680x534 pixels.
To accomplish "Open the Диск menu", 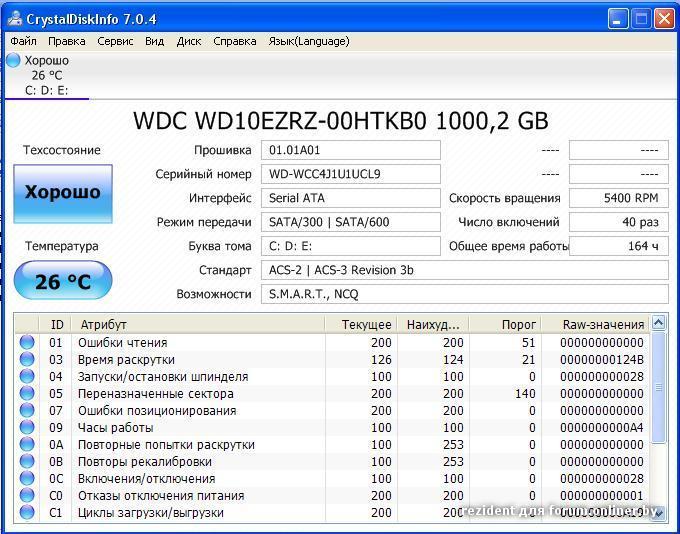I will 189,41.
